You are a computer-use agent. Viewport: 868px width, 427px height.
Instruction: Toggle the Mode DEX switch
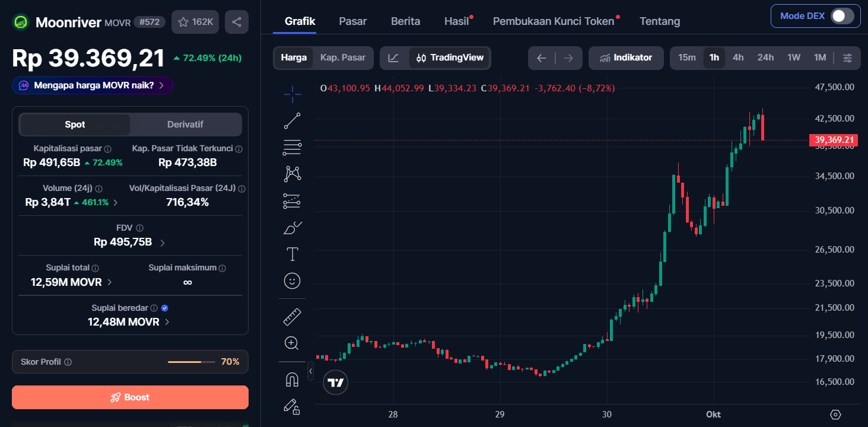tap(842, 16)
